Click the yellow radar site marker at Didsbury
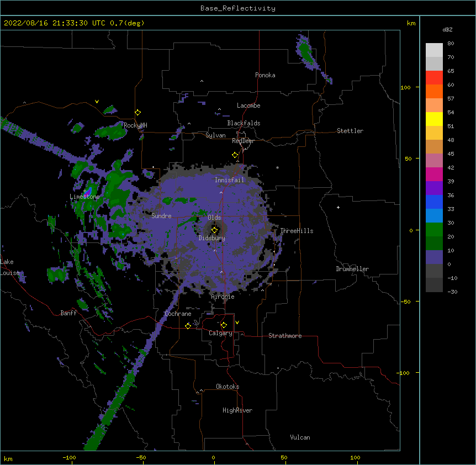The width and height of the screenshot is (476, 465). (214, 230)
